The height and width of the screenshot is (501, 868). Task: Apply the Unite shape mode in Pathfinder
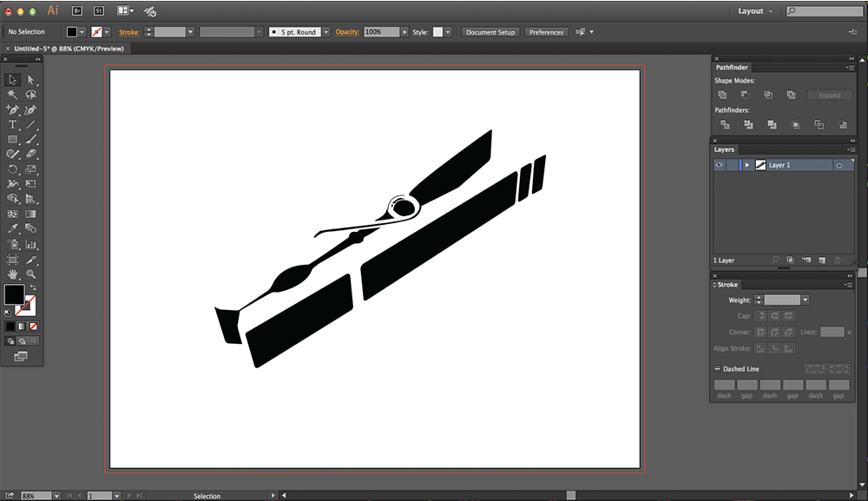pyautogui.click(x=723, y=94)
